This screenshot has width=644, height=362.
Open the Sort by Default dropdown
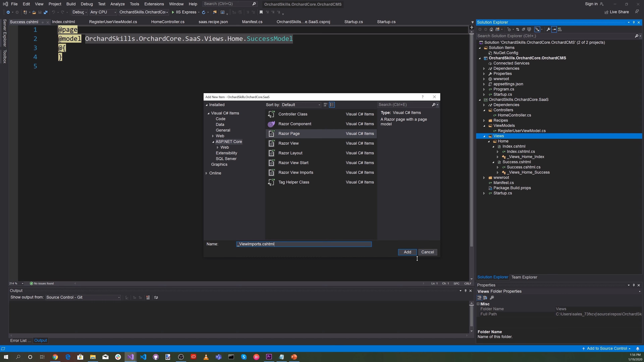click(x=301, y=105)
